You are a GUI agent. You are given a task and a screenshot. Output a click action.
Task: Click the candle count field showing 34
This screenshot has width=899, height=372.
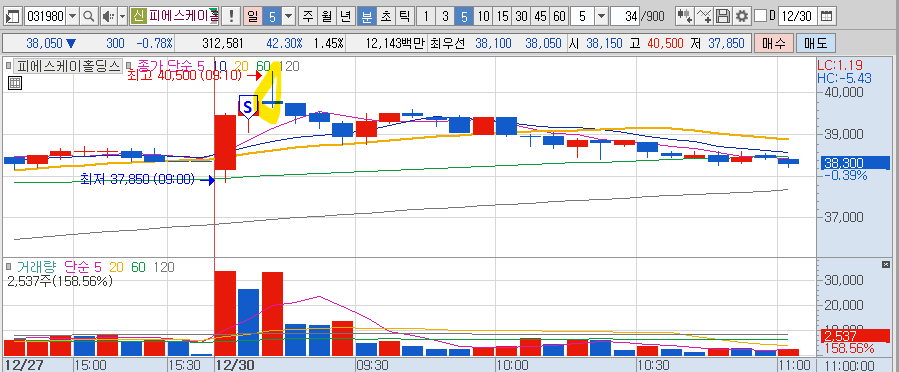pos(626,16)
